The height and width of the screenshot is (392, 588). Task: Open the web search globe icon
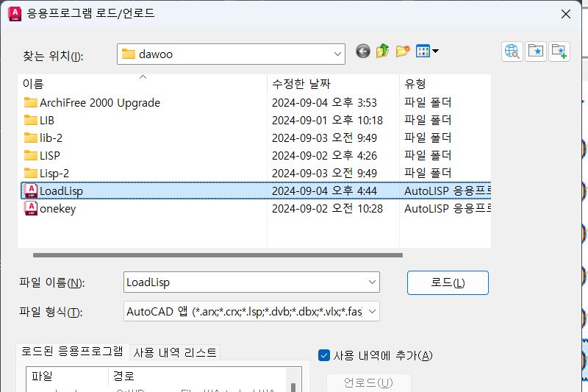[512, 51]
